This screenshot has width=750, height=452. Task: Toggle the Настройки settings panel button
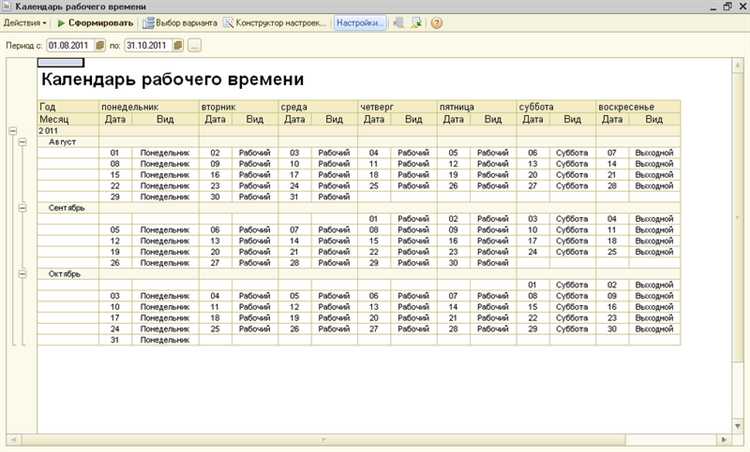tap(360, 22)
